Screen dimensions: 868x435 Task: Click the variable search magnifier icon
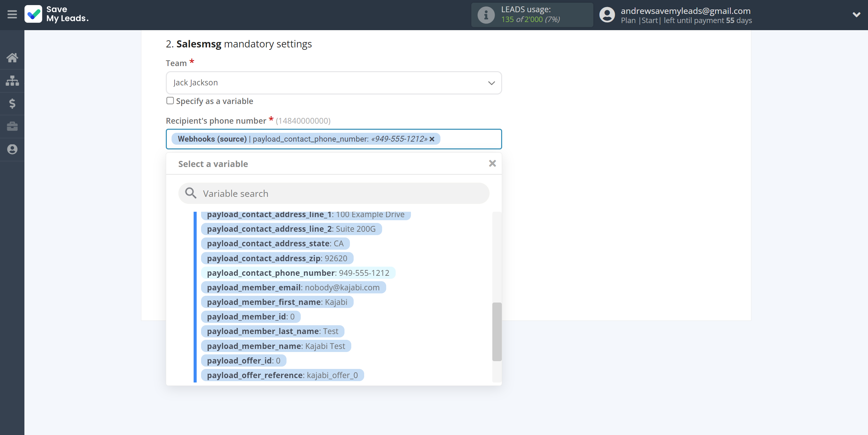(x=191, y=193)
